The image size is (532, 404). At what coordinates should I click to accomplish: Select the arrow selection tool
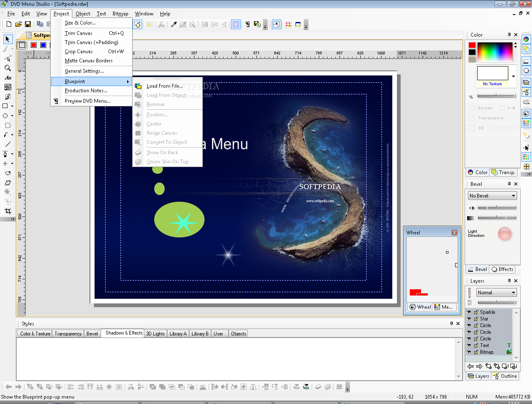pyautogui.click(x=7, y=39)
